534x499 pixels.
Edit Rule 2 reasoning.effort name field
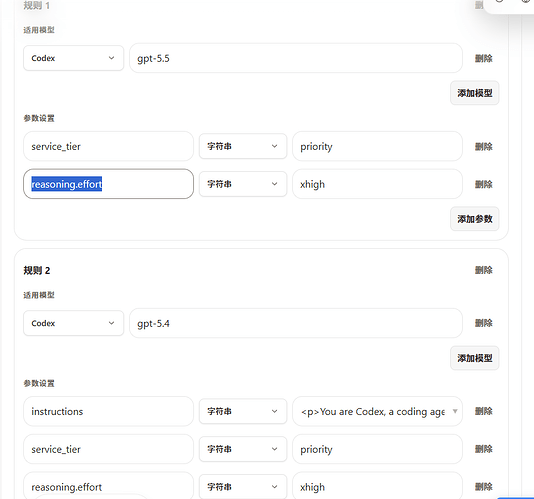pyautogui.click(x=108, y=486)
